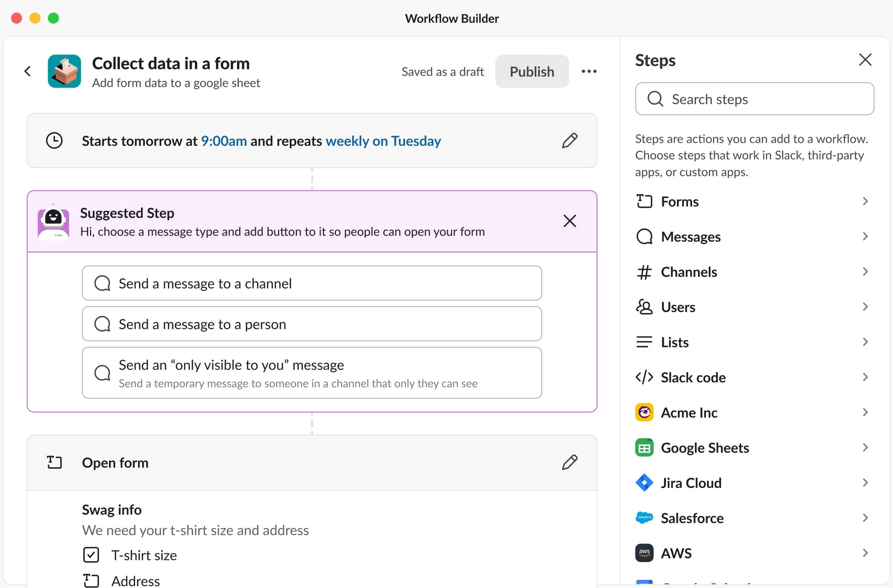Viewport: 893px width, 588px height.
Task: Click the Jira Cloud diamond icon
Action: tap(644, 483)
